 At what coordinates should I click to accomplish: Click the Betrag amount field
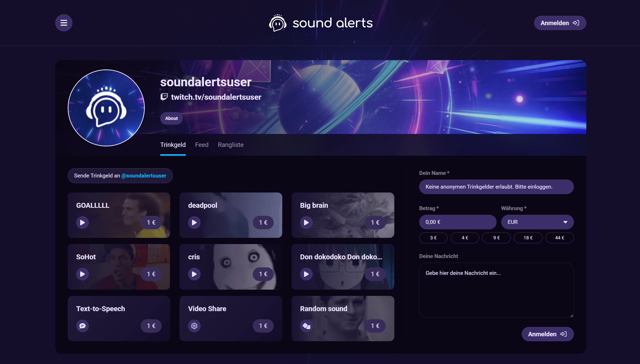pyautogui.click(x=458, y=222)
